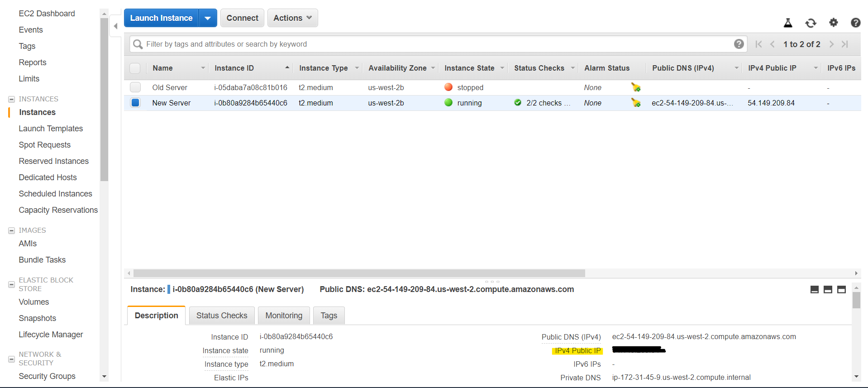Click alarm icon for Old Server row
This screenshot has width=868, height=388.
click(636, 87)
